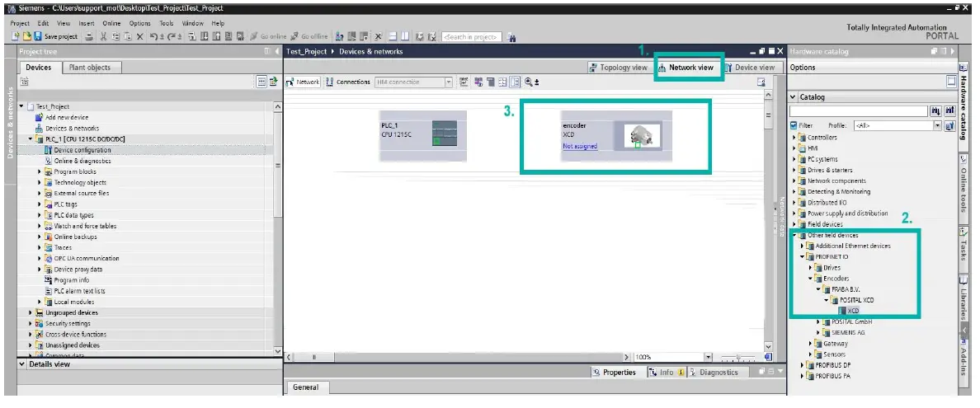Toggle the Network mode button
This screenshot has width=980, height=408.
303,82
